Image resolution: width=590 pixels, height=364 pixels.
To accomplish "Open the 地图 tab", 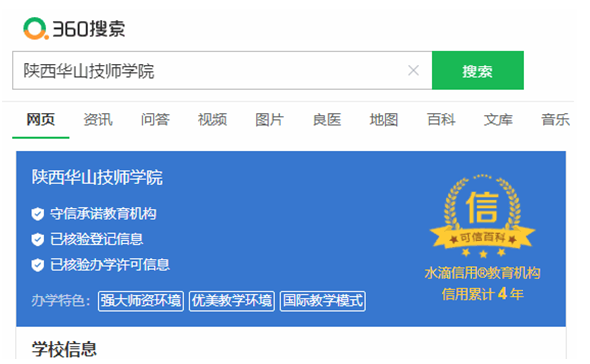I will coord(384,120).
